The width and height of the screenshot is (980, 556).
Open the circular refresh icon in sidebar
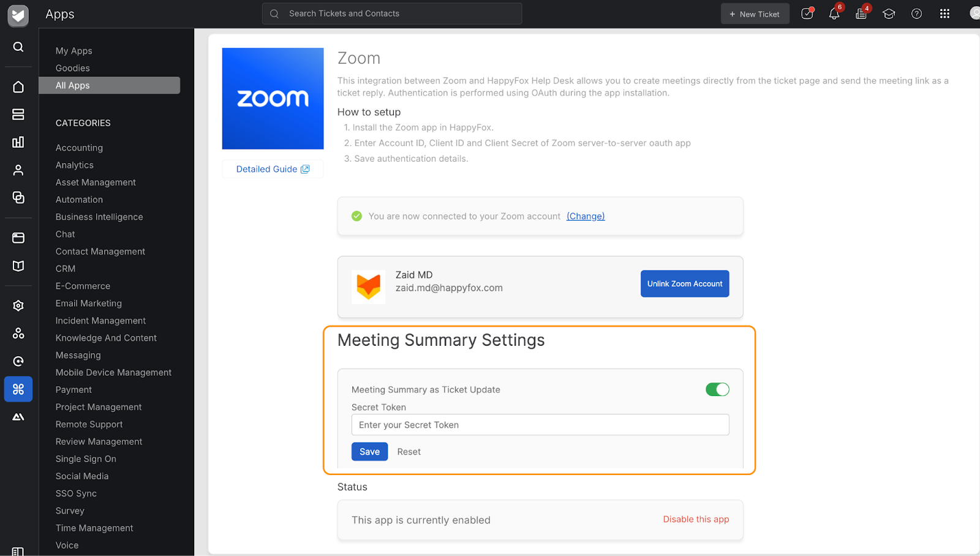[x=18, y=361]
